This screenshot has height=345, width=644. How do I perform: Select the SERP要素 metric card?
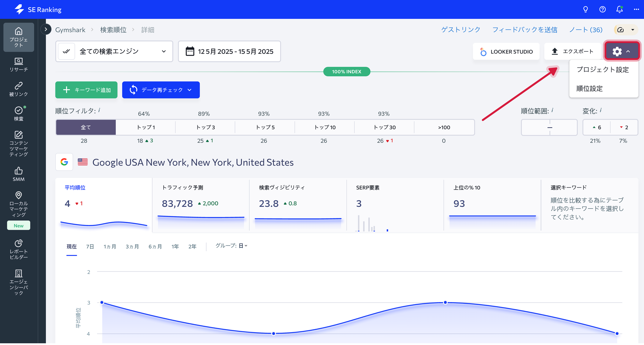click(395, 206)
